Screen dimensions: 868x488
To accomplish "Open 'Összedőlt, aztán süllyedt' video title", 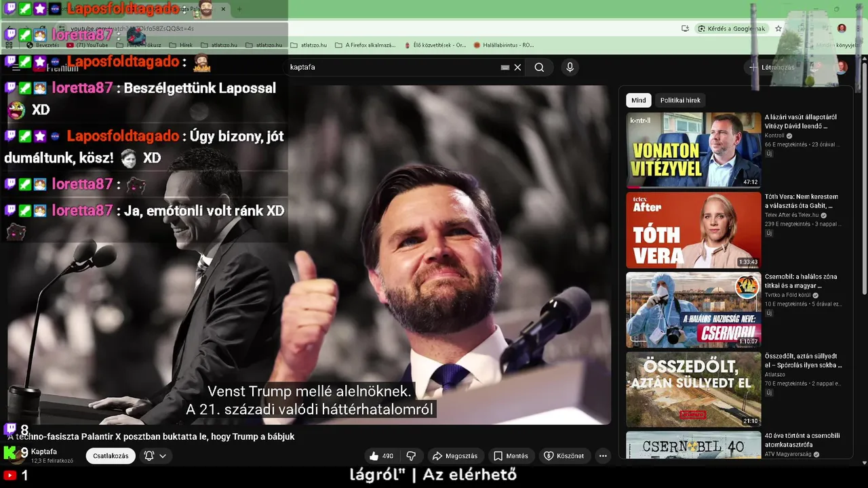I will tap(804, 361).
